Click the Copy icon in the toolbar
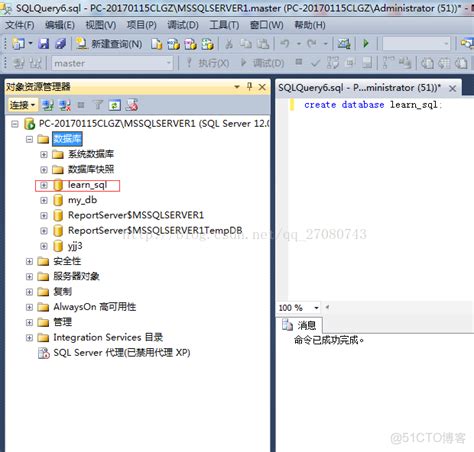The height and width of the screenshot is (452, 474). click(247, 44)
